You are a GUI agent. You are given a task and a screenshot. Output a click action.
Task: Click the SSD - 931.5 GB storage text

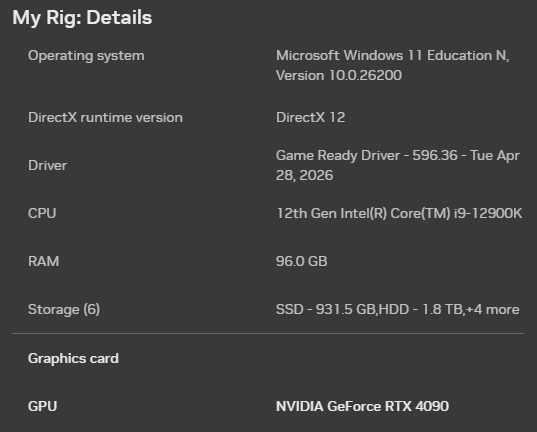[x=326, y=309]
